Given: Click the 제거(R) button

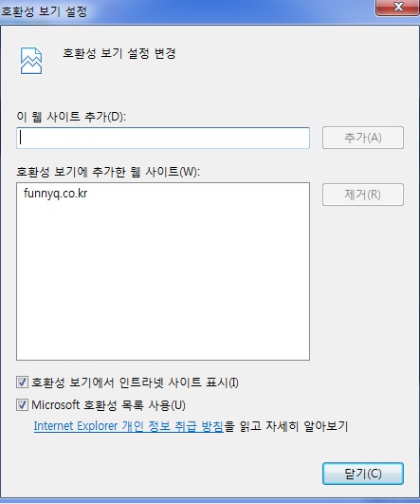Looking at the screenshot, I should tap(363, 195).
